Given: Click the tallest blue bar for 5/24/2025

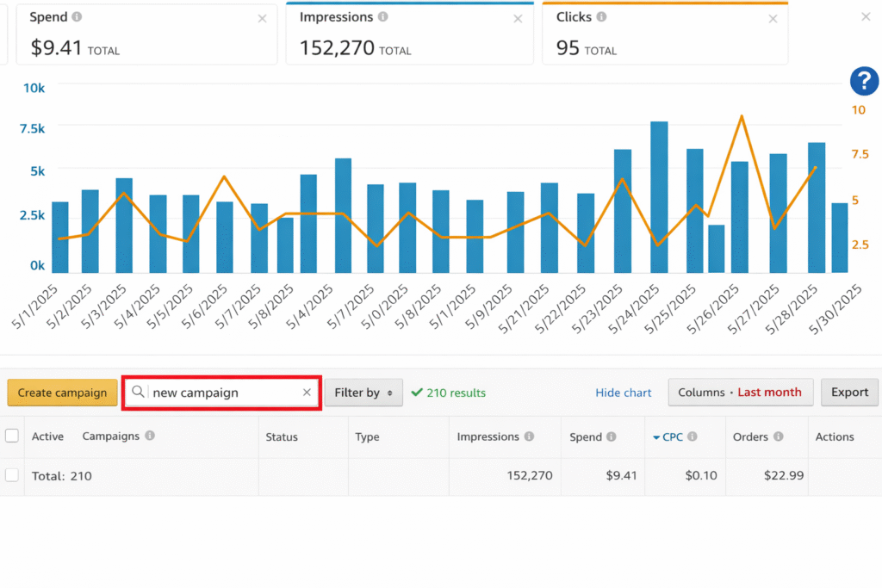Looking at the screenshot, I should (x=659, y=196).
